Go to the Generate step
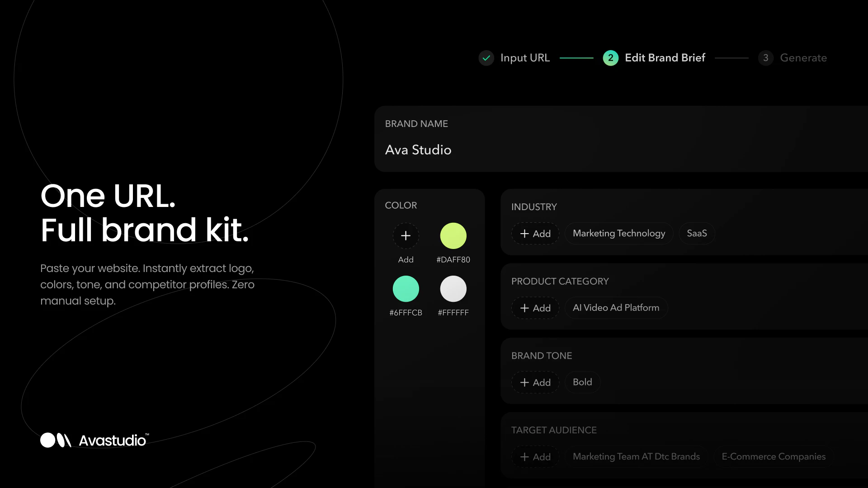 point(803,58)
